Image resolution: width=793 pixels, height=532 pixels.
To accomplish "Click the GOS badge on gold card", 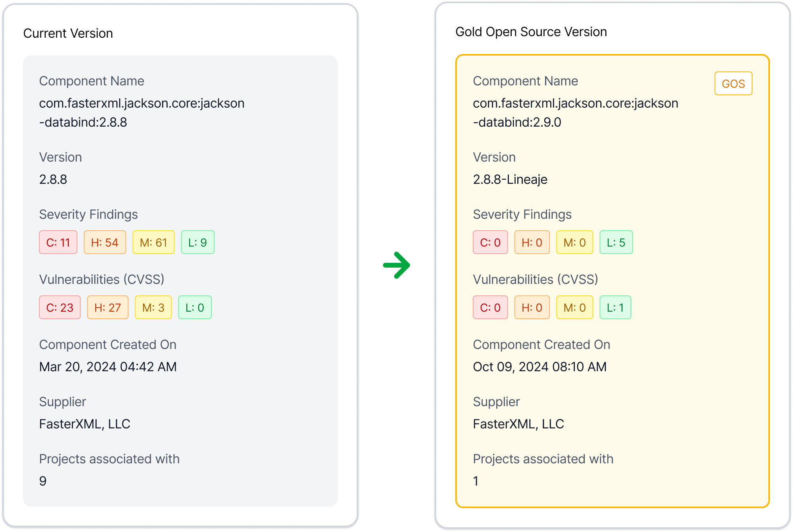I will [733, 84].
